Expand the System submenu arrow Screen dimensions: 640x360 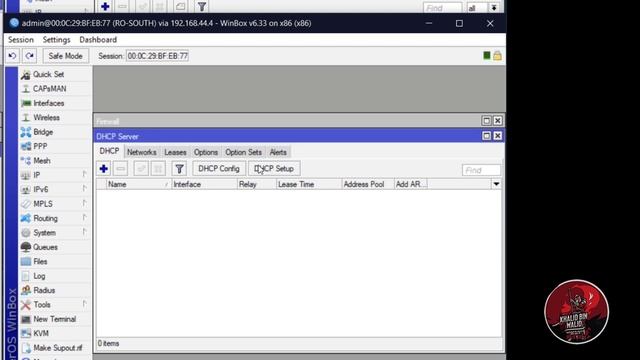84,232
